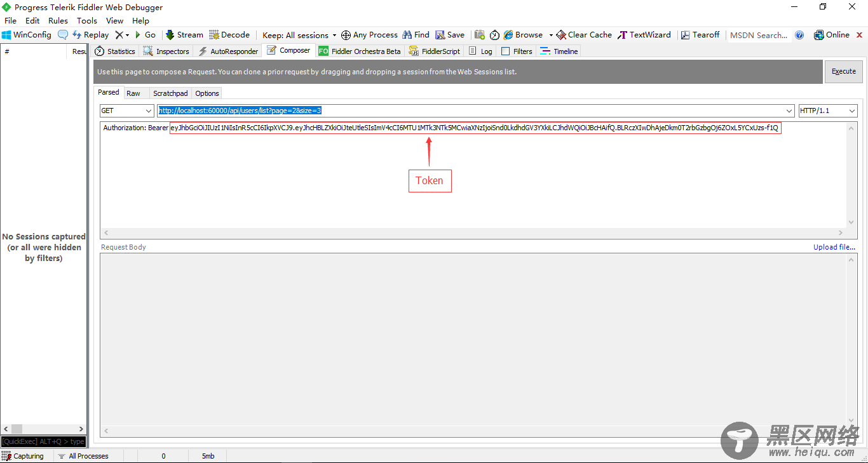Toggle Decode in the toolbar
The image size is (868, 463).
(230, 35)
